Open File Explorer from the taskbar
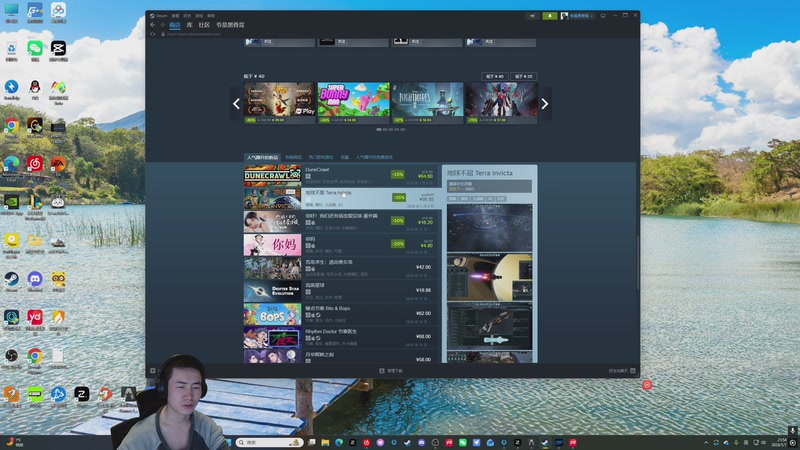Image resolution: width=800 pixels, height=450 pixels. point(325,442)
